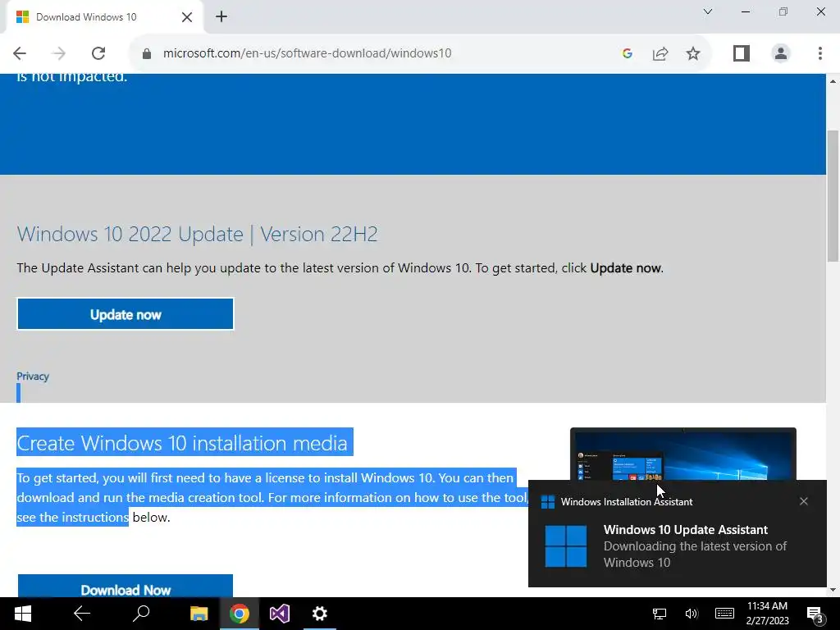The image size is (840, 630).
Task: Close the Download Windows 10 tab
Action: 187,17
